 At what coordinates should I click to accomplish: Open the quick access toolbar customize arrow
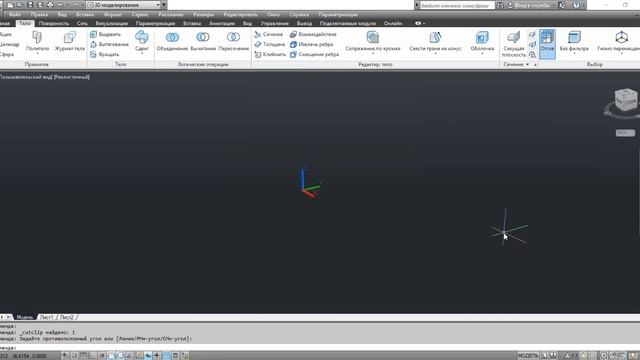pos(164,5)
